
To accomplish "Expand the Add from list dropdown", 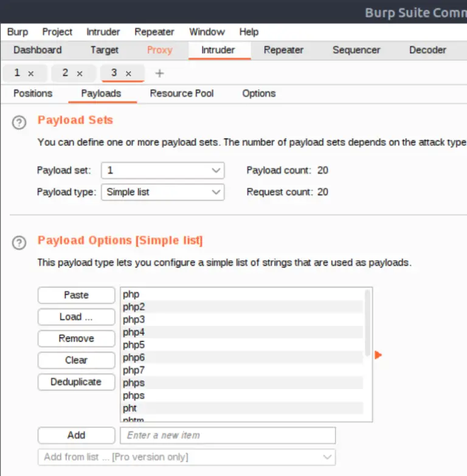I will pos(187,457).
